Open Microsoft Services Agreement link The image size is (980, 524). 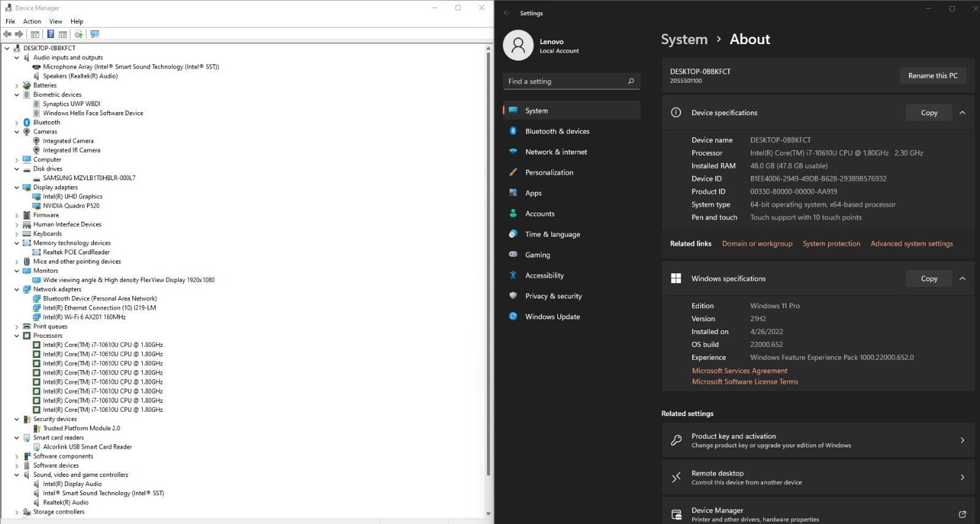(739, 371)
